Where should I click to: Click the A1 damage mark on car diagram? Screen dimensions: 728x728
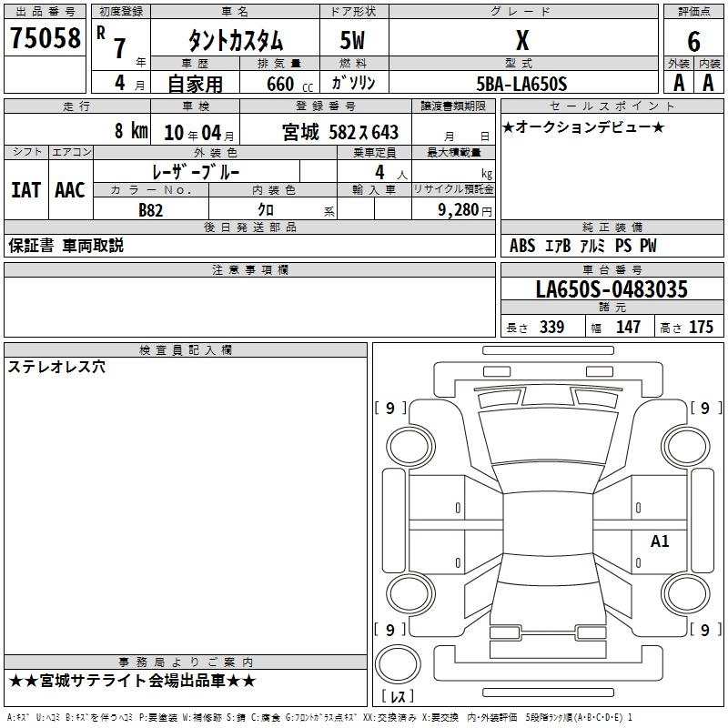tap(660, 541)
